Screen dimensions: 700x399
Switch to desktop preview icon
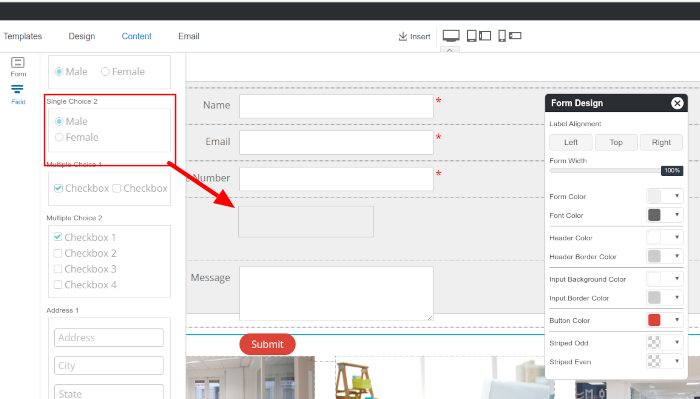click(x=451, y=36)
